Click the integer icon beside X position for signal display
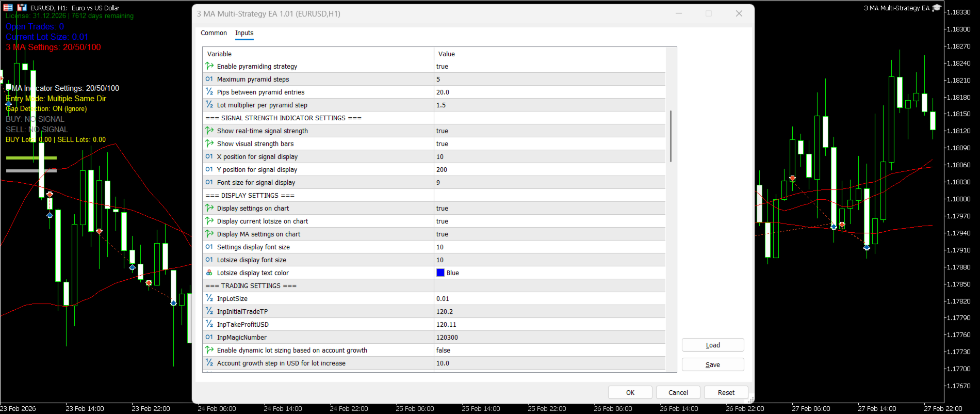 point(209,156)
